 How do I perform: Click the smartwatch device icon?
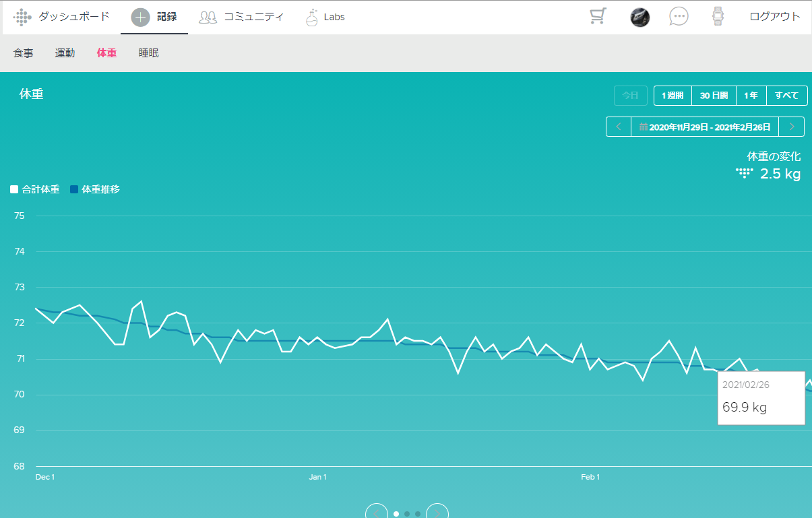coord(718,17)
